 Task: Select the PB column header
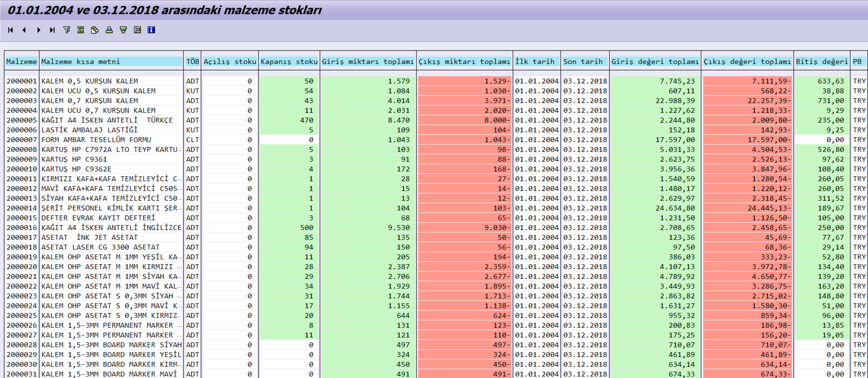859,62
